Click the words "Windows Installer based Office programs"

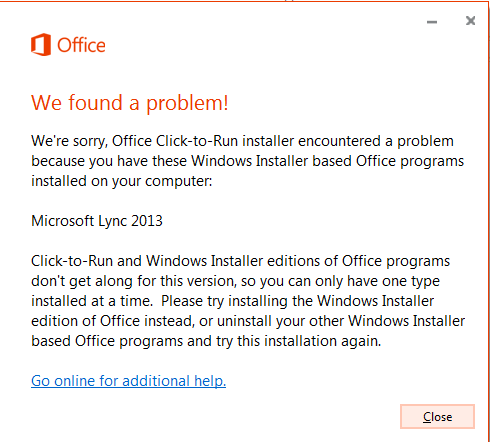327,161
